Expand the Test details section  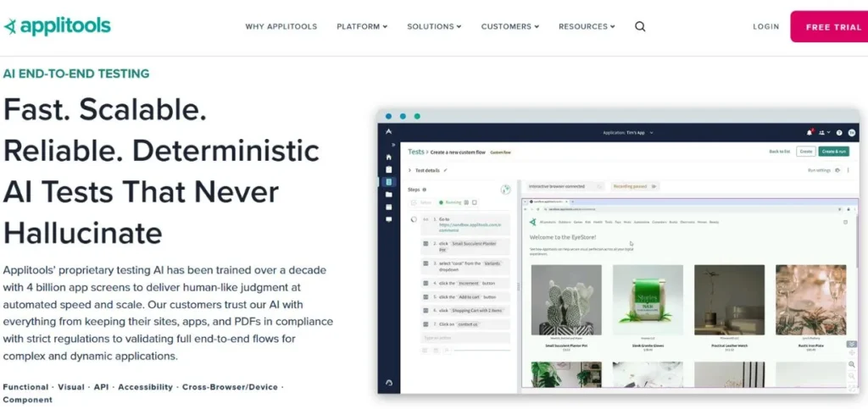[410, 170]
